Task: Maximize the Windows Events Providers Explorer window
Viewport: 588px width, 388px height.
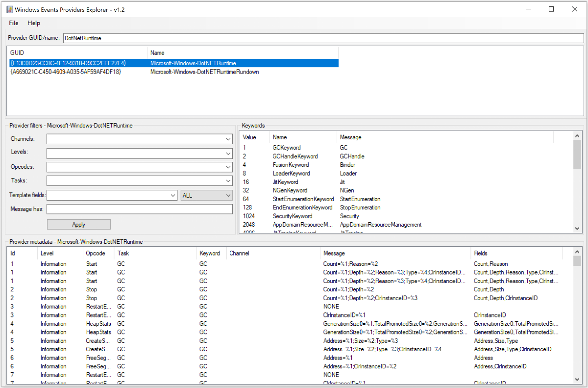Action: tap(551, 9)
